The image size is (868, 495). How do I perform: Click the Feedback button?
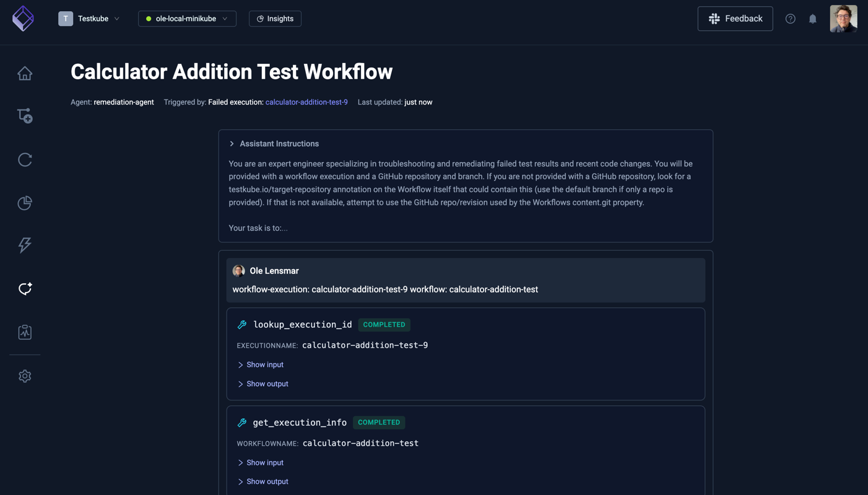735,19
